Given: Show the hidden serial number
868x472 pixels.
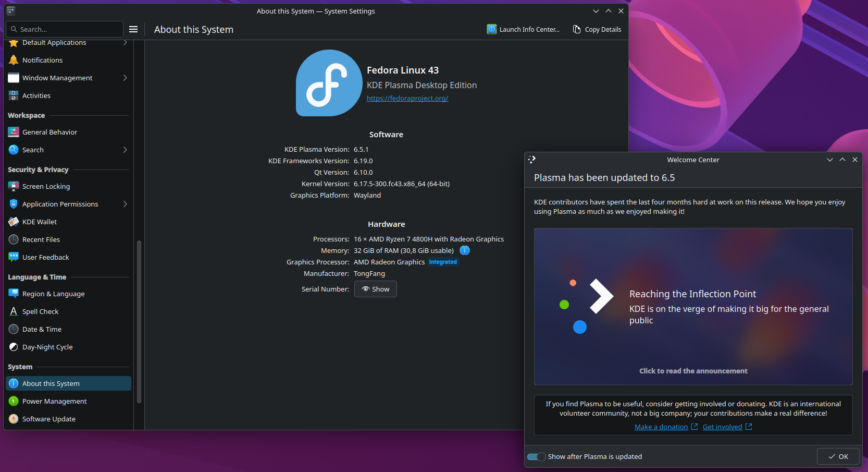Looking at the screenshot, I should pyautogui.click(x=375, y=289).
